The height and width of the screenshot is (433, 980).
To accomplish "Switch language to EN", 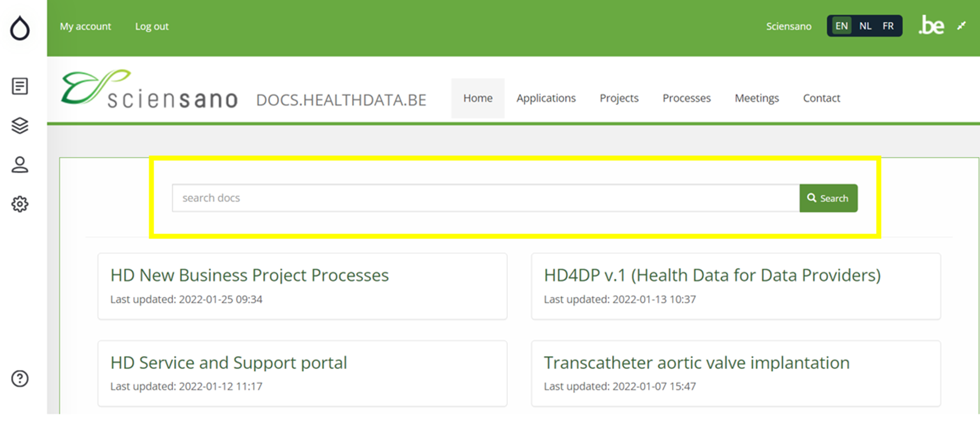I will (841, 26).
